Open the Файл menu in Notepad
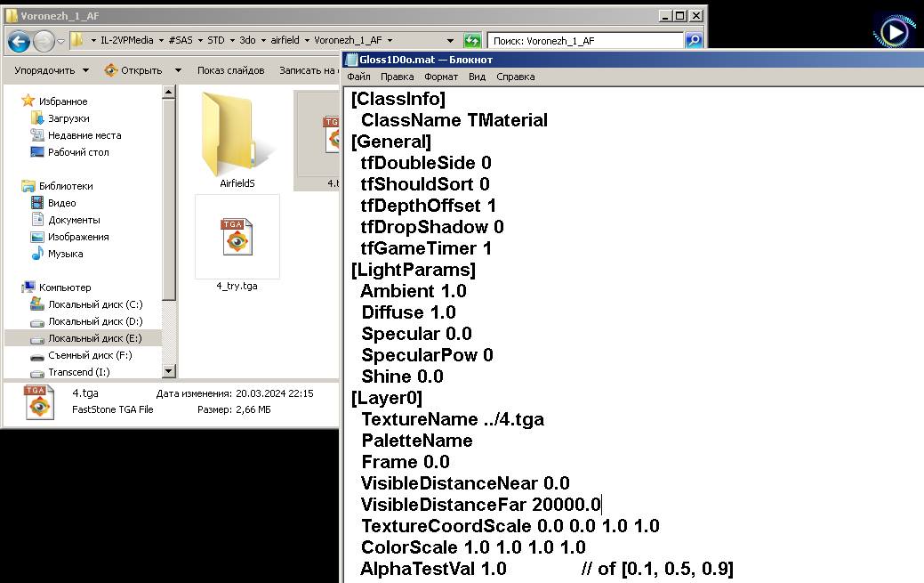 click(358, 77)
